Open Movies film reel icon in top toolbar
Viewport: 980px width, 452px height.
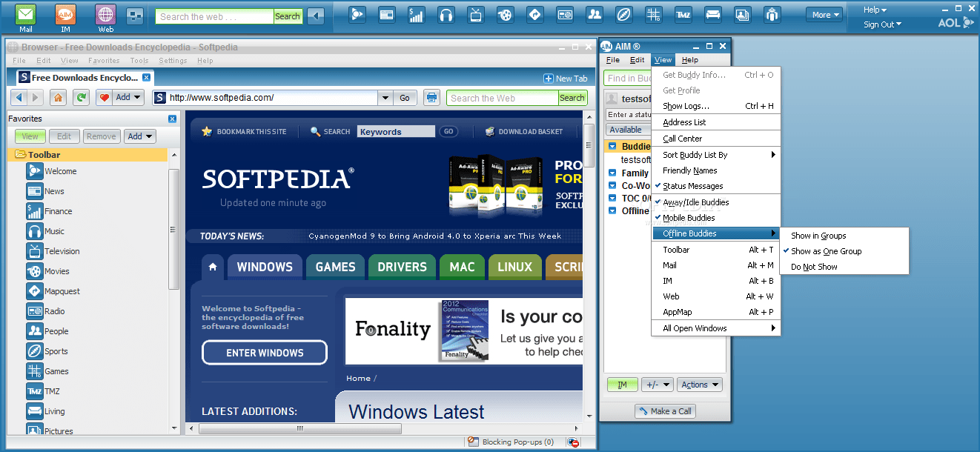pos(505,14)
